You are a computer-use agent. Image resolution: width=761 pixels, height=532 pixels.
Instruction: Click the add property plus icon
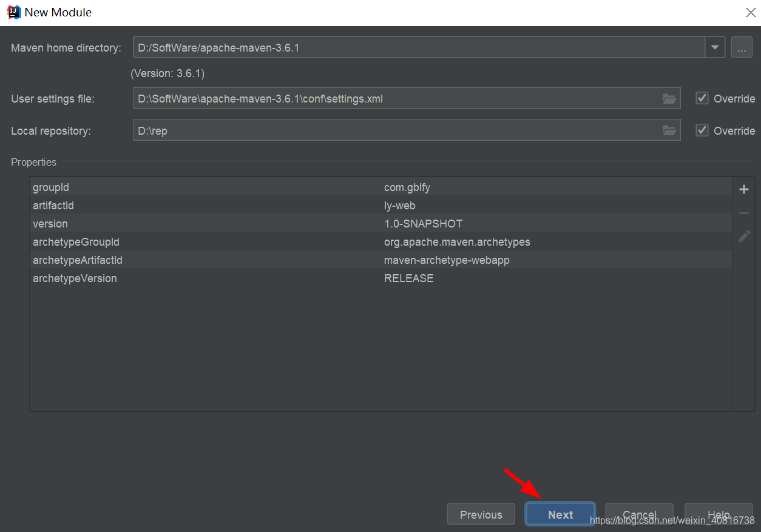(744, 190)
